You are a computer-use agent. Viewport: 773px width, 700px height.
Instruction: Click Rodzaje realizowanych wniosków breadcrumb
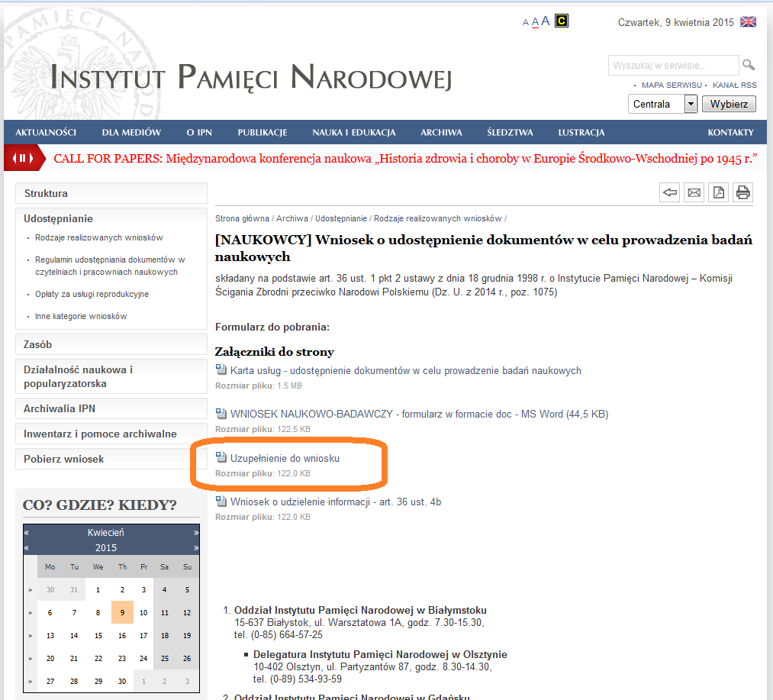click(x=438, y=218)
